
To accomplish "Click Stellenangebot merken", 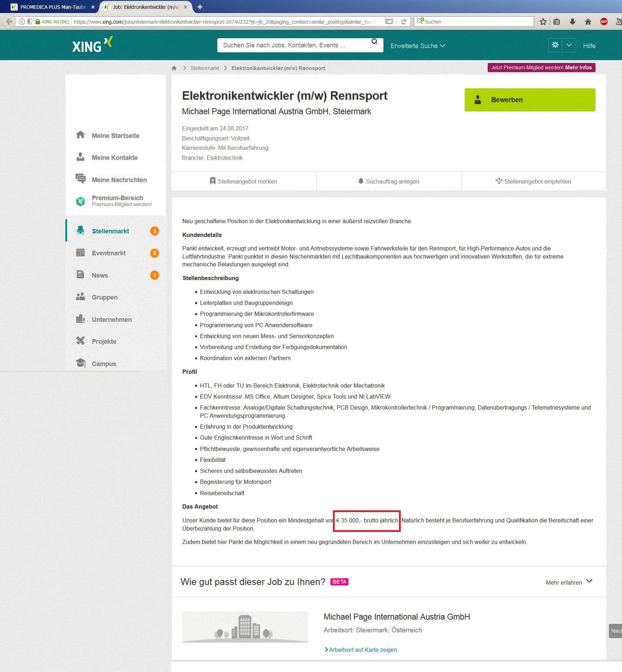I will (x=243, y=181).
